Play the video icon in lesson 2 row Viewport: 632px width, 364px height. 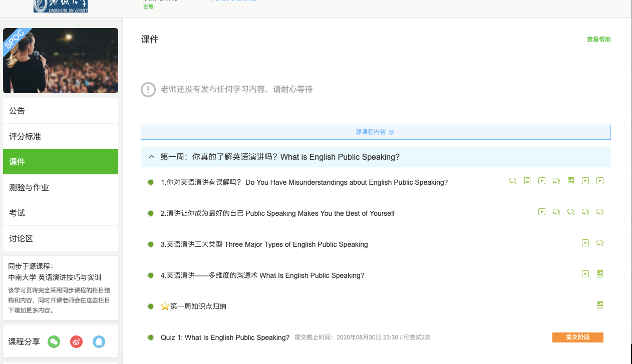pyautogui.click(x=542, y=212)
